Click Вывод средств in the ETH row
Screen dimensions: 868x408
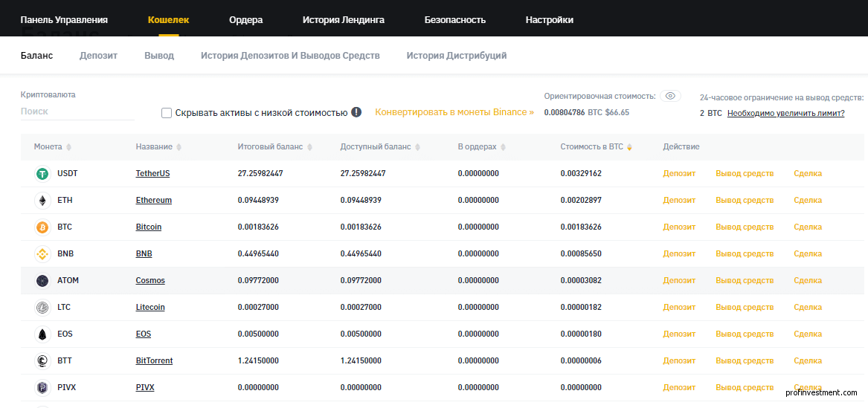click(745, 200)
